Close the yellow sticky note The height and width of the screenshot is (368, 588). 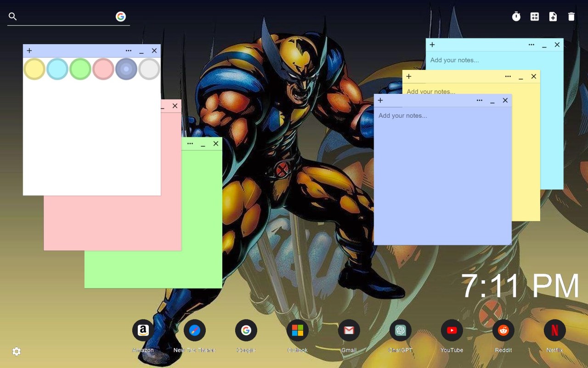tap(534, 76)
